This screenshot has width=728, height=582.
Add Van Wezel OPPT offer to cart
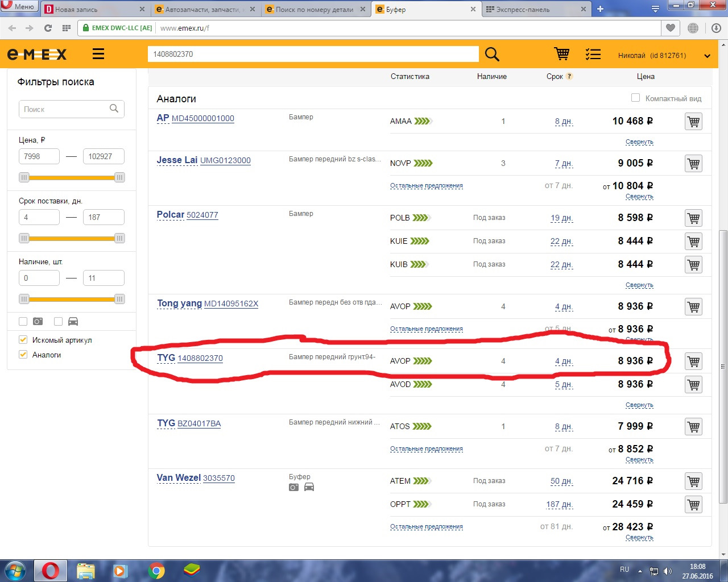point(694,505)
